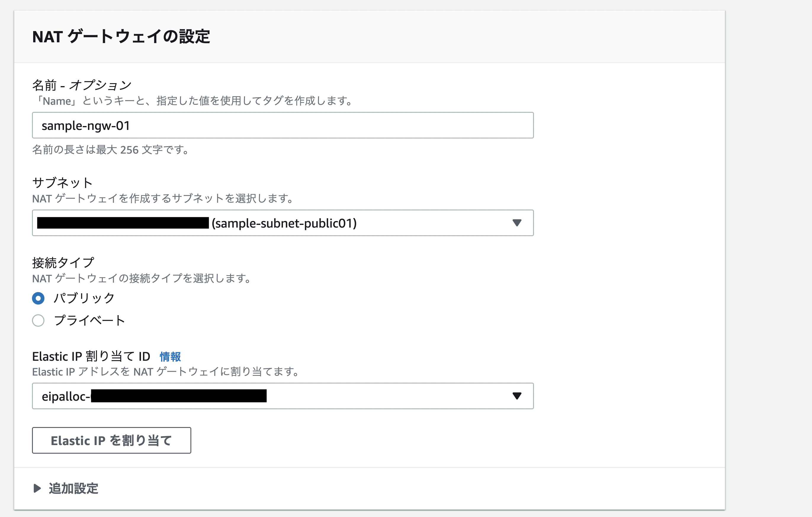This screenshot has width=812, height=517.
Task: Select the プライベート connection type radio button
Action: [38, 320]
